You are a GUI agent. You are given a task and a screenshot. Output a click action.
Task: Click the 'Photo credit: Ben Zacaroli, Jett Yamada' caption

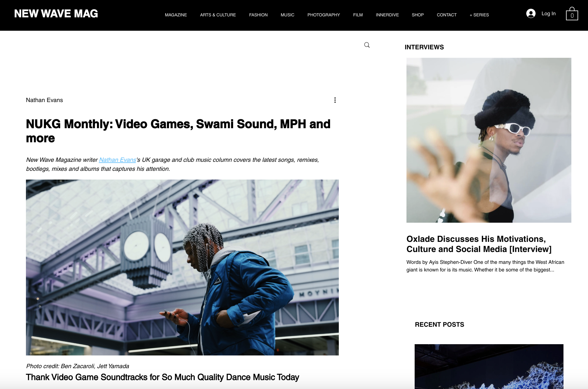point(78,366)
